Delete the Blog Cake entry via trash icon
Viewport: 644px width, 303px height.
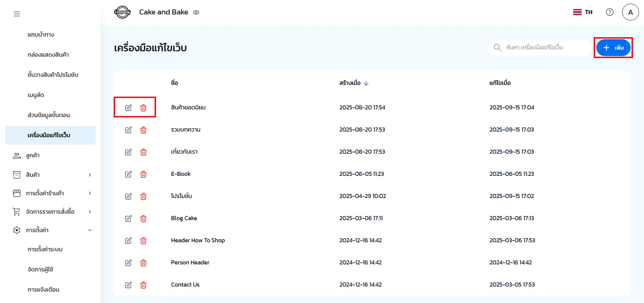pyautogui.click(x=143, y=218)
